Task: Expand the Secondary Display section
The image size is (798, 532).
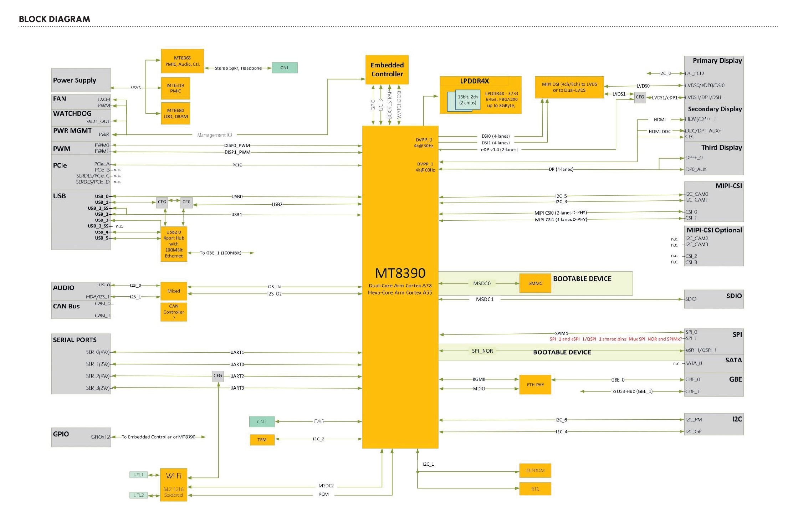Action: (714, 109)
